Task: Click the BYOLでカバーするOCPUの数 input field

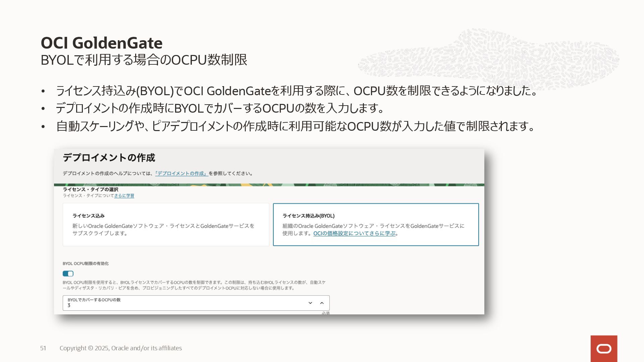Action: coord(196,303)
